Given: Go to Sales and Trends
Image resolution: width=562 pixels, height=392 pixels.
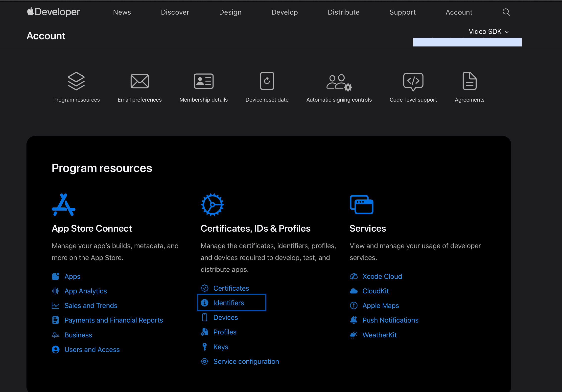Looking at the screenshot, I should [91, 305].
